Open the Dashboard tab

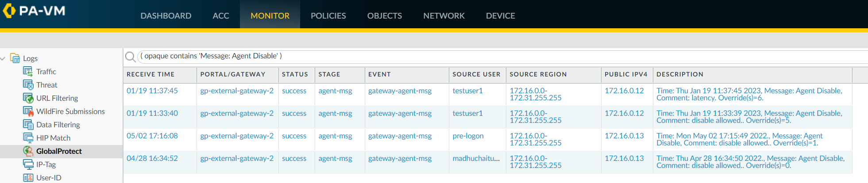166,16
